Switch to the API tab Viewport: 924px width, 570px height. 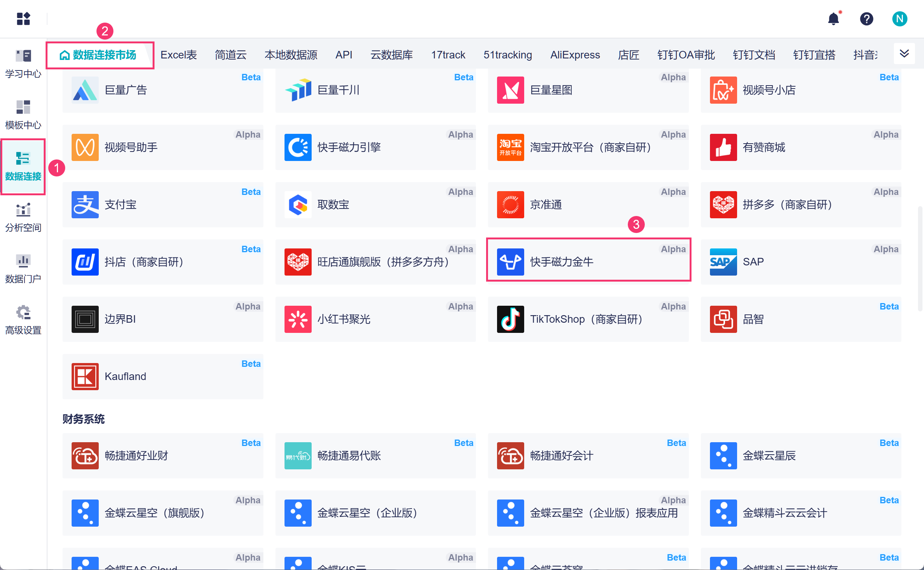pos(344,55)
